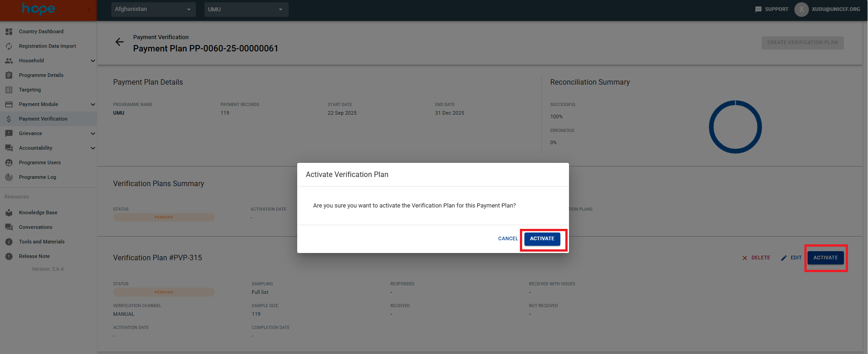Open Programme Users from sidebar

[40, 162]
